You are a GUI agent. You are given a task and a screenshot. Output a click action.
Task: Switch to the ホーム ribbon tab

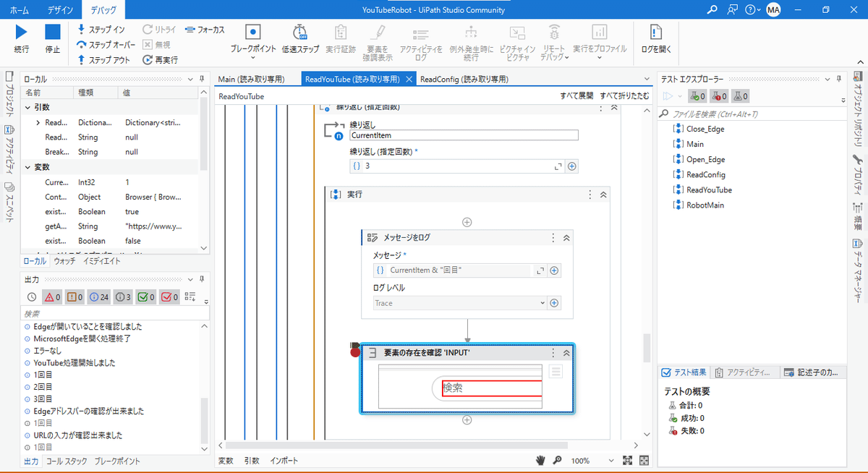click(x=19, y=9)
